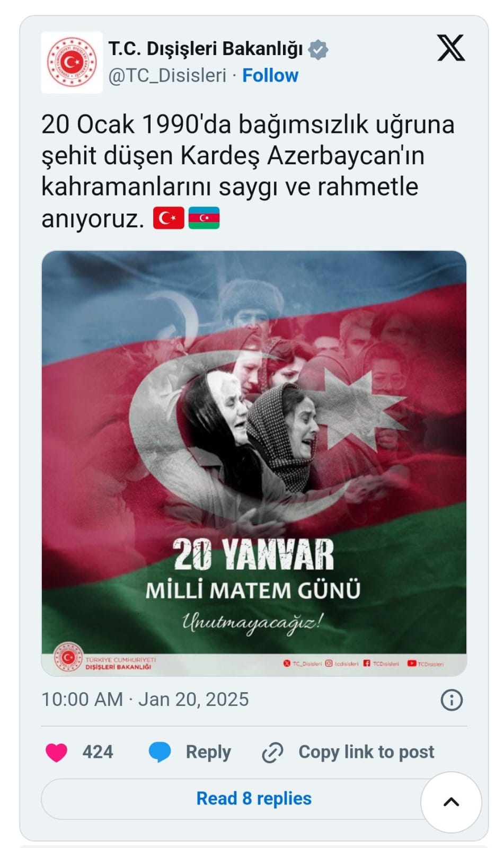Copy link to post
Screen dimensions: 504x848
[x=366, y=752]
